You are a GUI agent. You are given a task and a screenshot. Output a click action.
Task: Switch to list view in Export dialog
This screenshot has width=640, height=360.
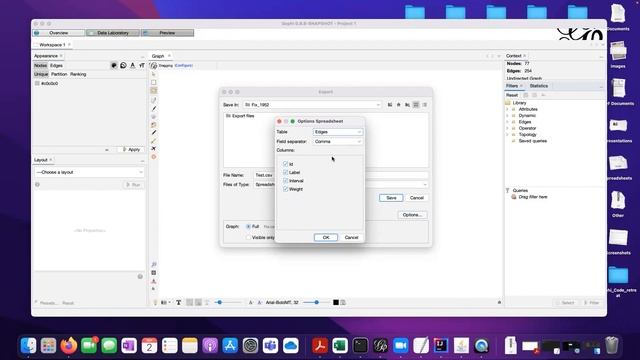click(x=416, y=105)
